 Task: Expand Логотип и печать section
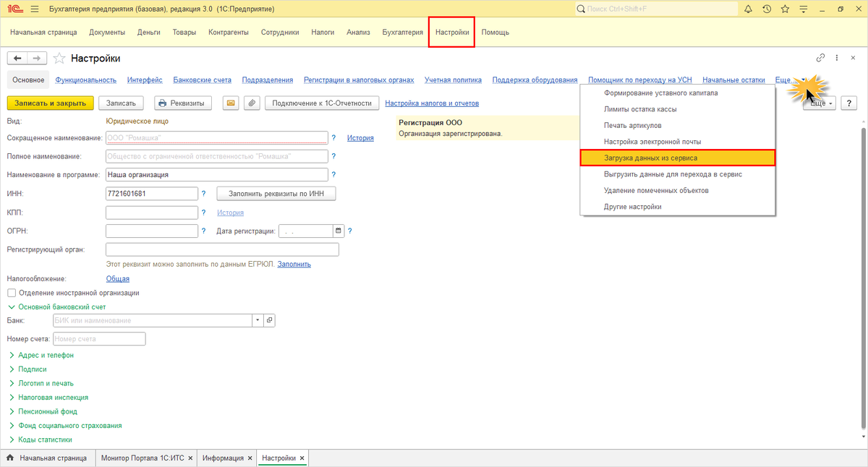click(x=46, y=383)
